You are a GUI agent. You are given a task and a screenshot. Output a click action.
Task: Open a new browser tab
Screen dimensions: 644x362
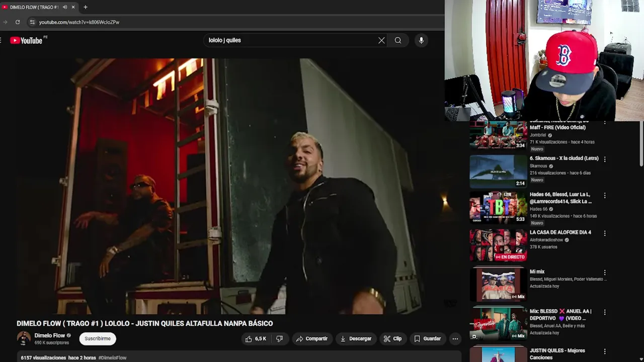point(86,7)
